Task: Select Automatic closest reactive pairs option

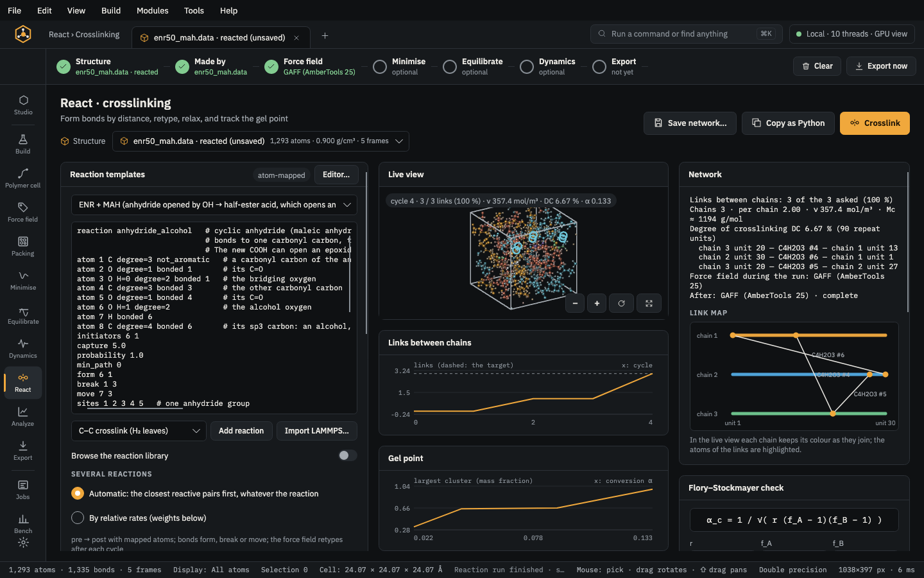Action: click(x=78, y=493)
